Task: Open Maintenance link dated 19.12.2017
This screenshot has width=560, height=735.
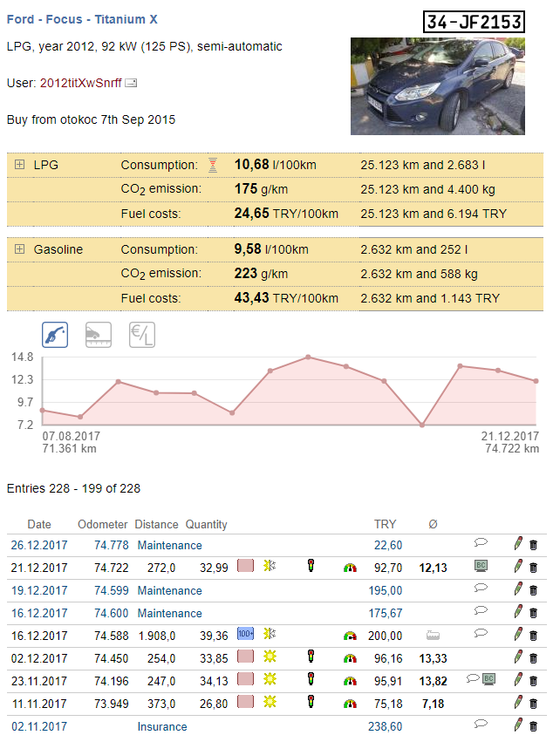Action: pyautogui.click(x=169, y=590)
